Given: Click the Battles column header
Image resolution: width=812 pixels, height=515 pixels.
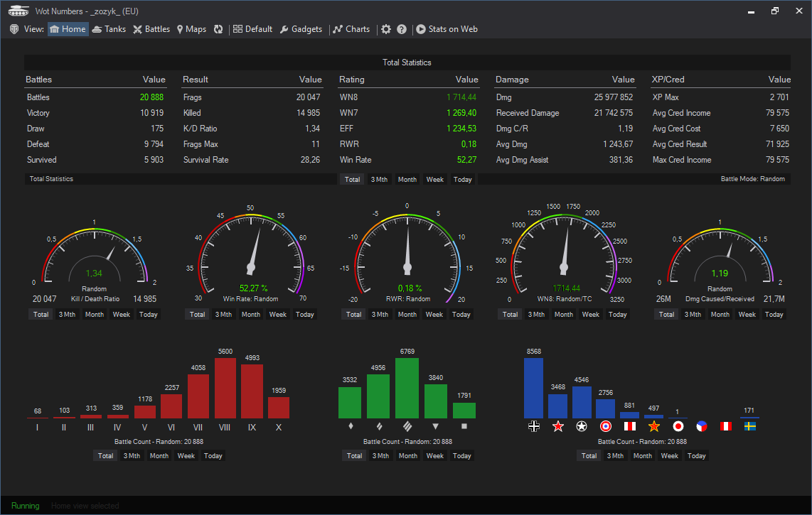Looking at the screenshot, I should pos(39,80).
